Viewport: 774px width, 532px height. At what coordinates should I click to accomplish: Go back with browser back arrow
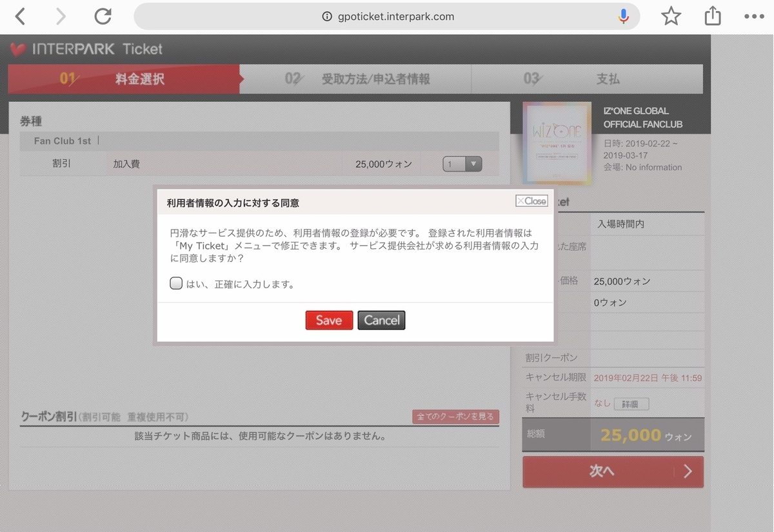[21, 17]
